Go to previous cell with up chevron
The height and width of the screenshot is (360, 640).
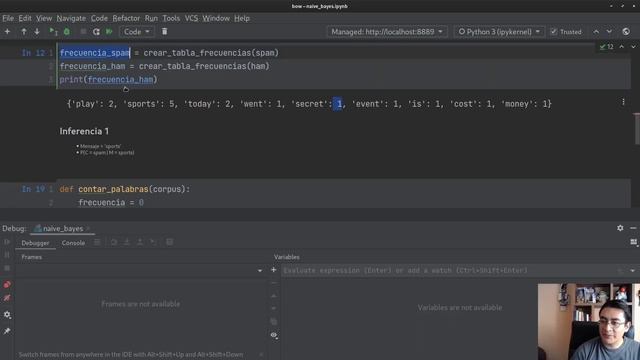596,31
